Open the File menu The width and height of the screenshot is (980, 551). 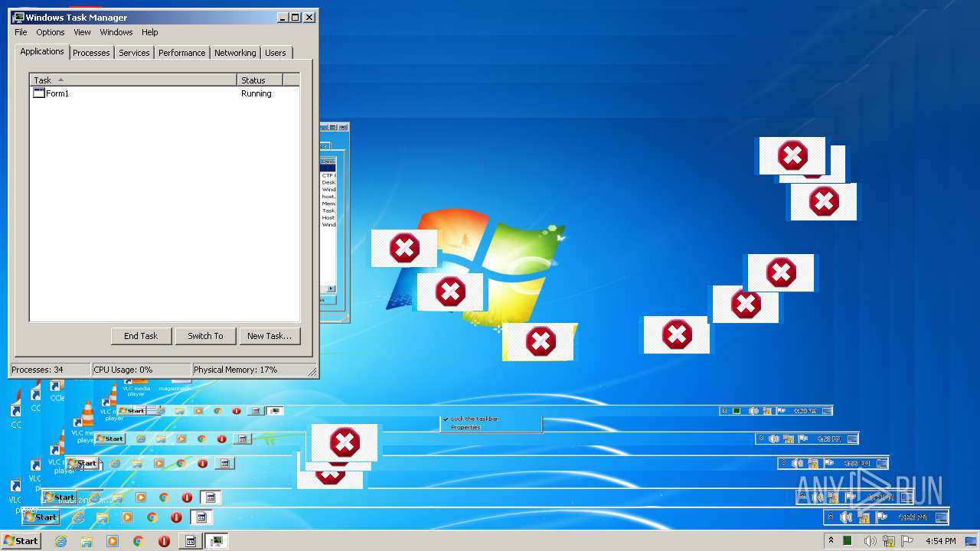coord(21,32)
